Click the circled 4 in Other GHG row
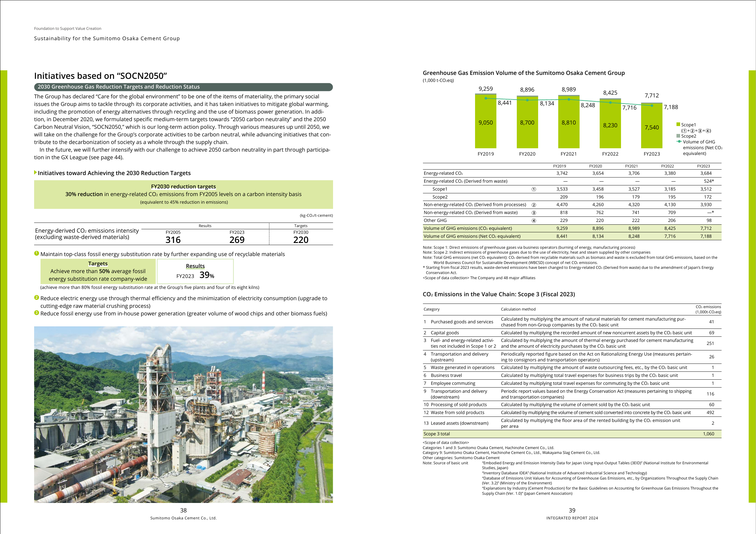The height and width of the screenshot is (534, 756). click(x=534, y=220)
